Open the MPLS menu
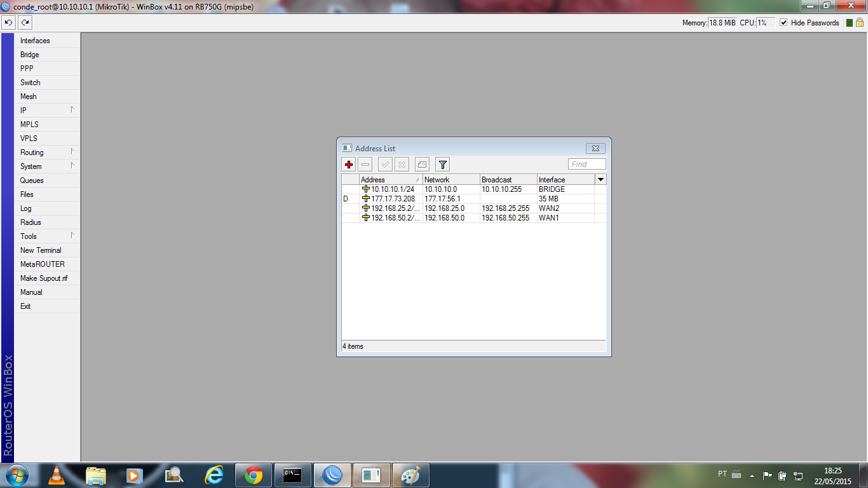Viewport: 868px width, 488px height. 47,125
